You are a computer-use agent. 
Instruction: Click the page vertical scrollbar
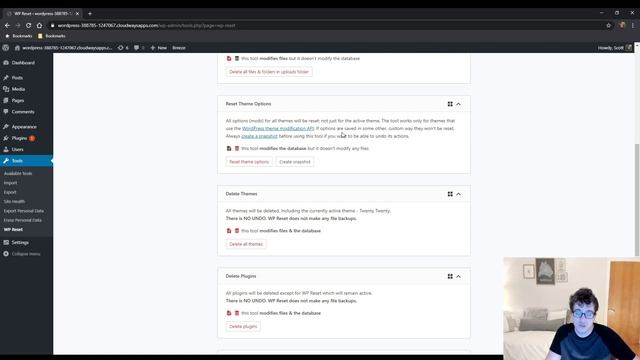[x=637, y=200]
